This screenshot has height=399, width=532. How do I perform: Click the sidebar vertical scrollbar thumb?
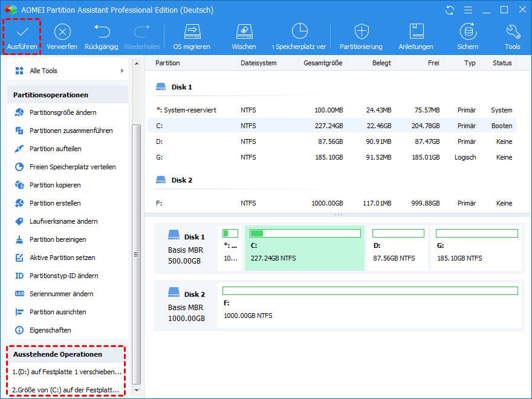(x=137, y=255)
